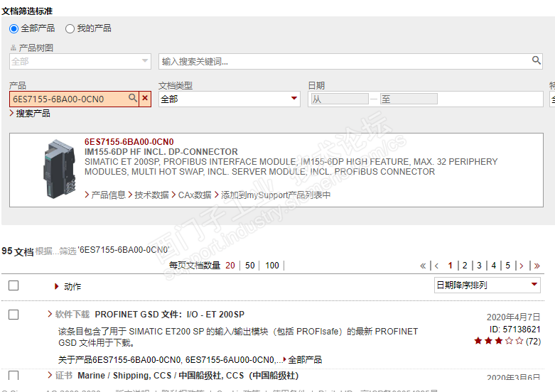Go to first page with double-left arrow
The width and height of the screenshot is (555, 392).
coord(423,266)
